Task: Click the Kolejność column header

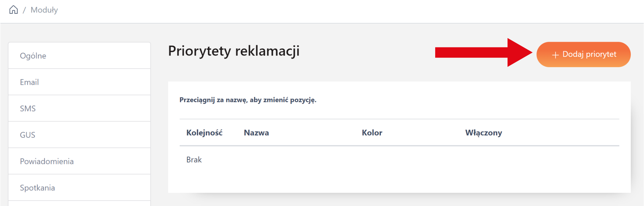Action: pos(204,133)
